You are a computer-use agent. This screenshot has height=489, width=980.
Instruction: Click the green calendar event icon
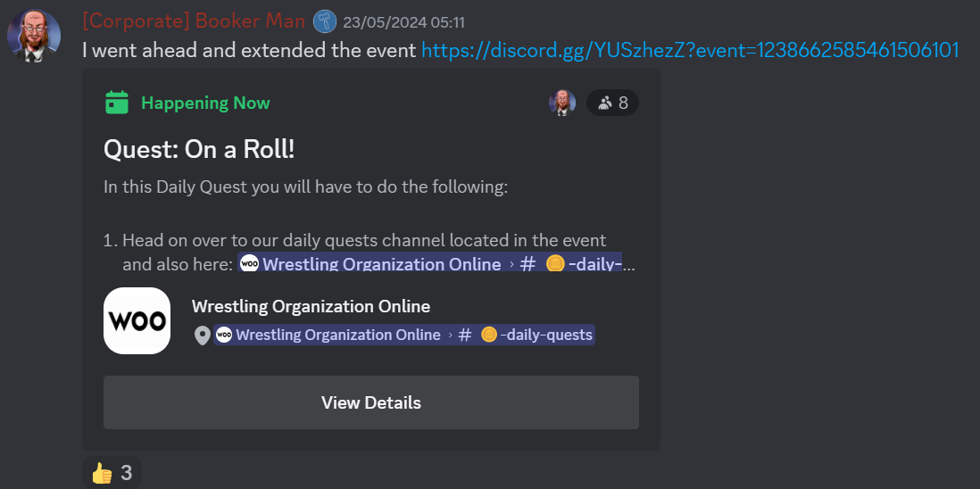(117, 103)
